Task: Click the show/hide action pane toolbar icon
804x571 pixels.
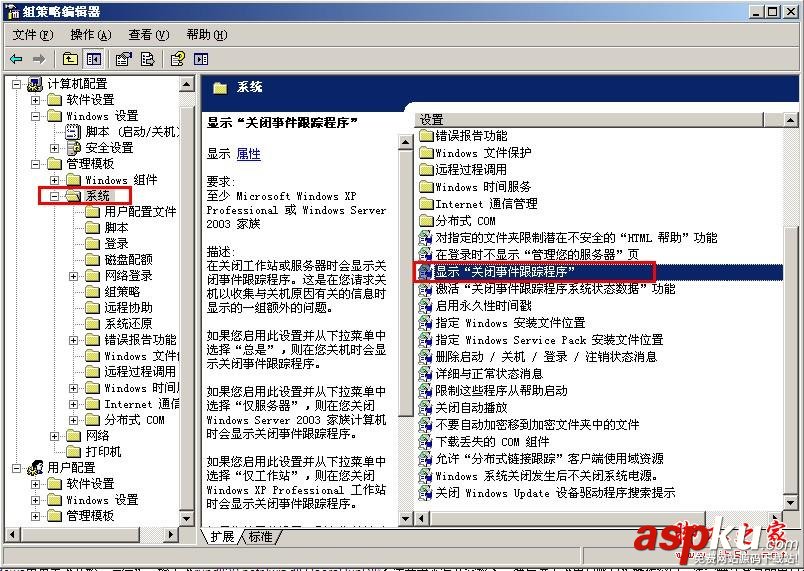Action: [x=201, y=59]
